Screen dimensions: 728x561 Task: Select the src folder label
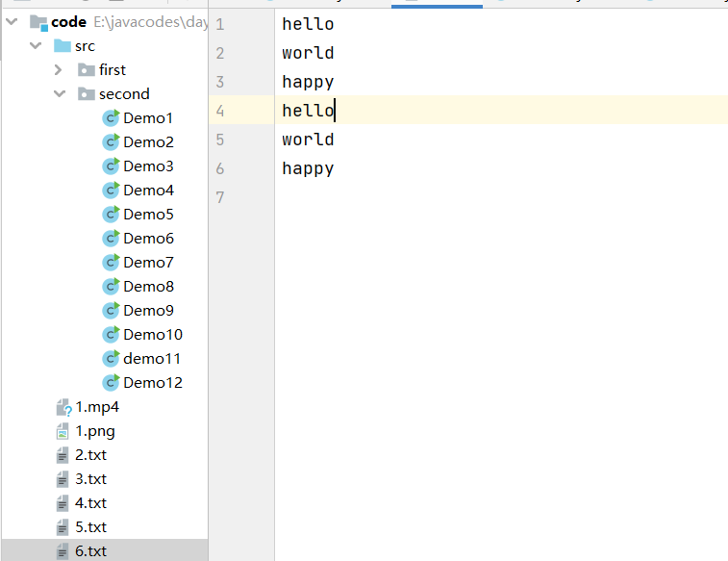[x=85, y=46]
